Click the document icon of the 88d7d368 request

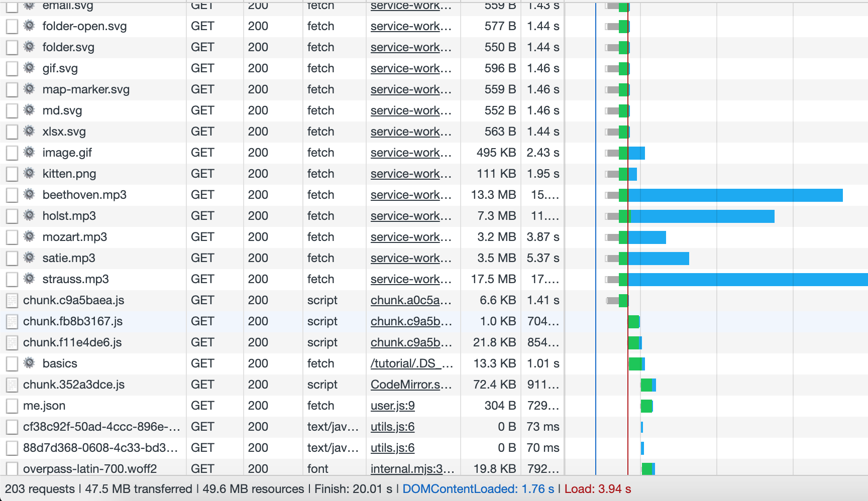pos(12,448)
